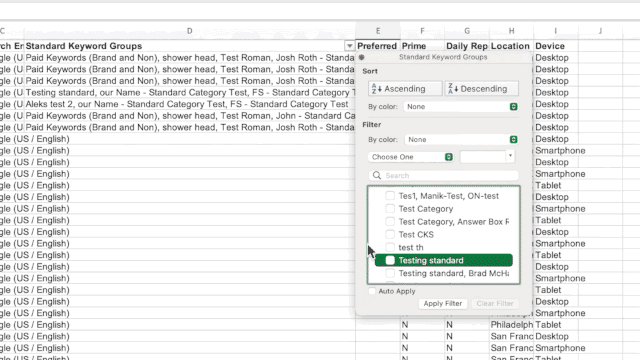Select the cell starting 'Aleks test 2, our Name'
Screen dimensions: 640x360
pos(190,104)
